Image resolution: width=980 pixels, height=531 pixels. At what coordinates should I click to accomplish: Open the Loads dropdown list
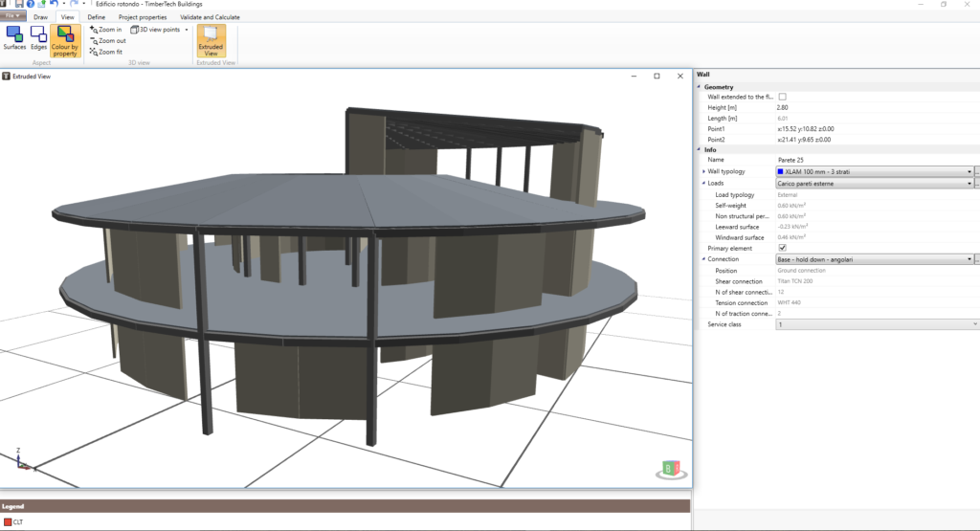(969, 183)
